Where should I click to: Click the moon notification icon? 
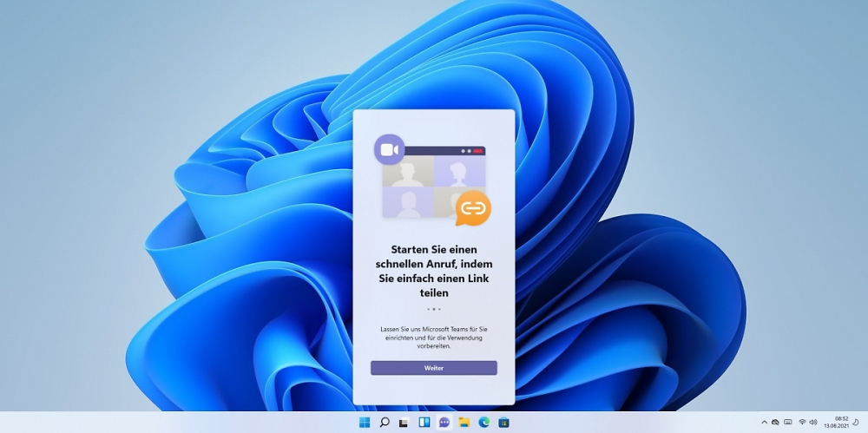pyautogui.click(x=857, y=422)
